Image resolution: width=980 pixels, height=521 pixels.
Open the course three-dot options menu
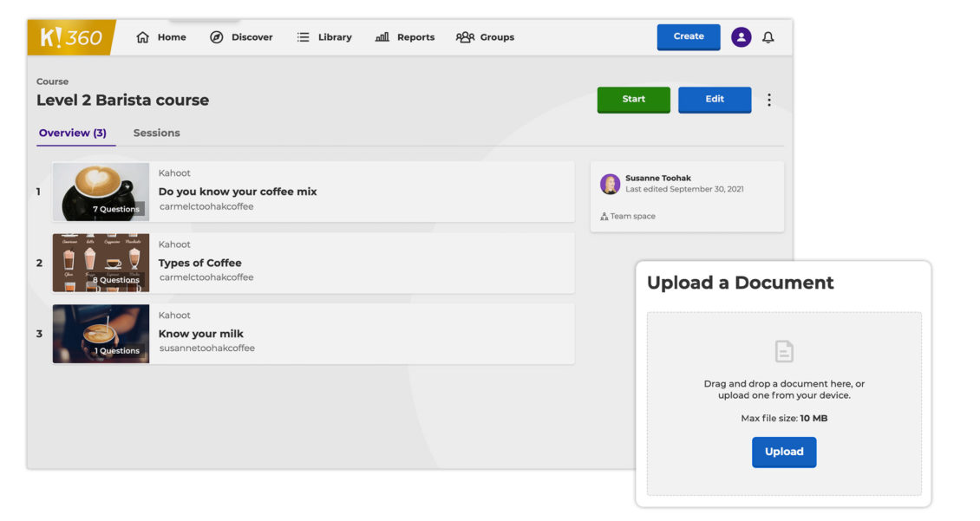(x=768, y=100)
